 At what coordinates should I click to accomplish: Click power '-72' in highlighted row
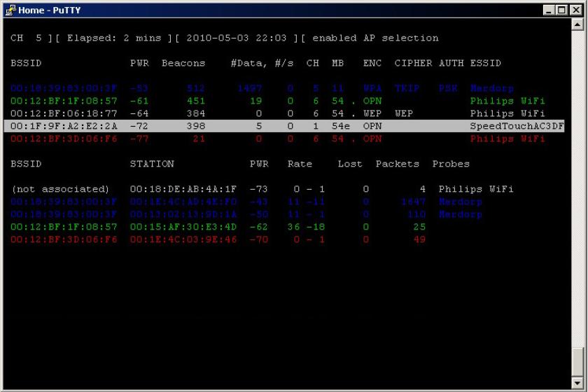pyautogui.click(x=139, y=127)
